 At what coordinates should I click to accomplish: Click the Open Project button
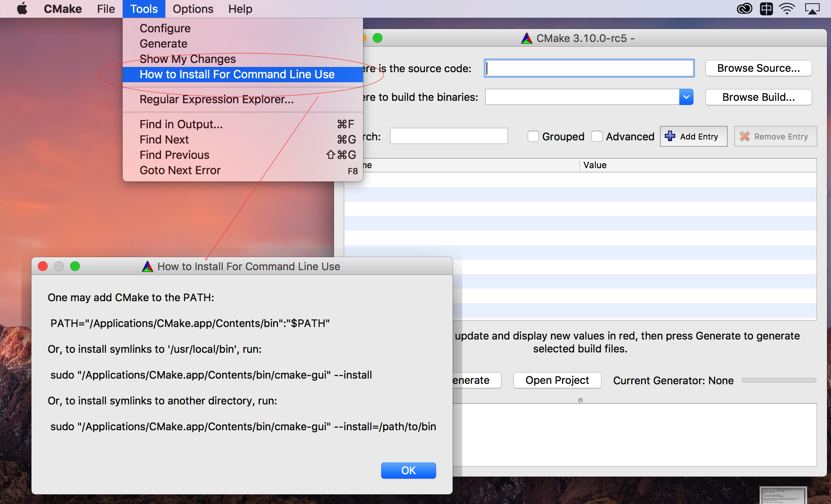(x=556, y=379)
